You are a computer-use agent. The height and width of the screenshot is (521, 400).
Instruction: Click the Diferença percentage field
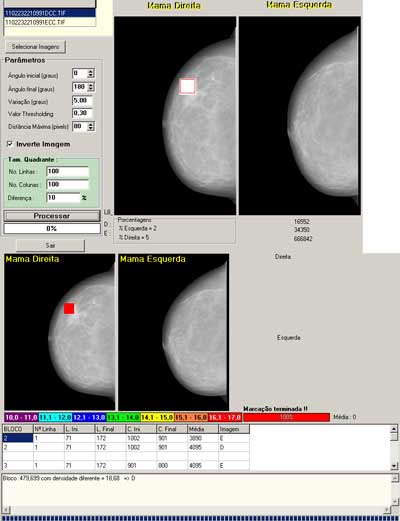(63, 198)
